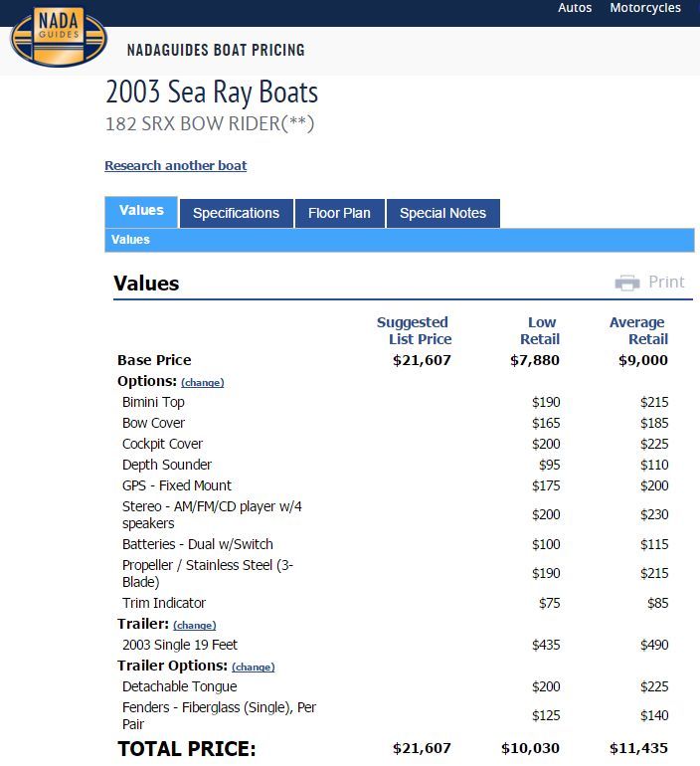Switch to the Specifications tab
700x766 pixels.
[237, 214]
